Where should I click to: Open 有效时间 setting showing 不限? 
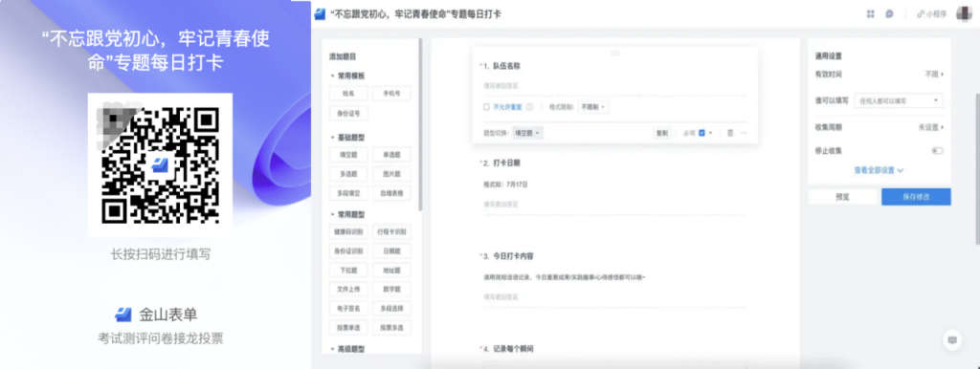[x=934, y=75]
